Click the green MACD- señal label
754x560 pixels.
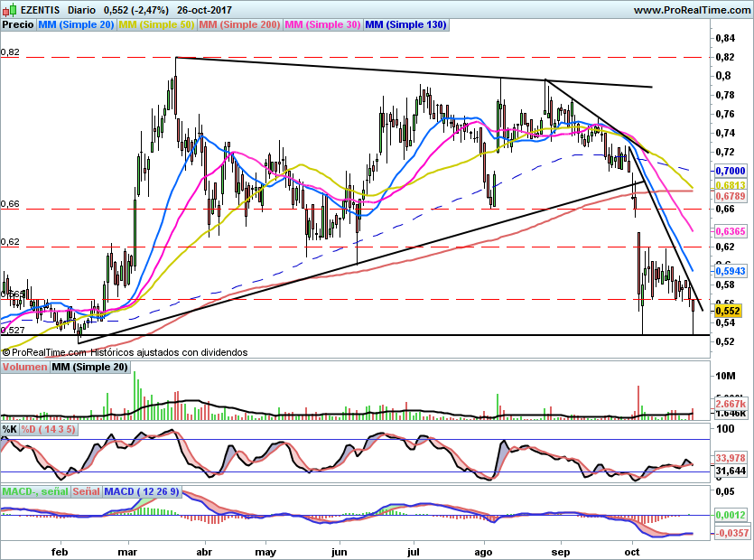point(34,491)
